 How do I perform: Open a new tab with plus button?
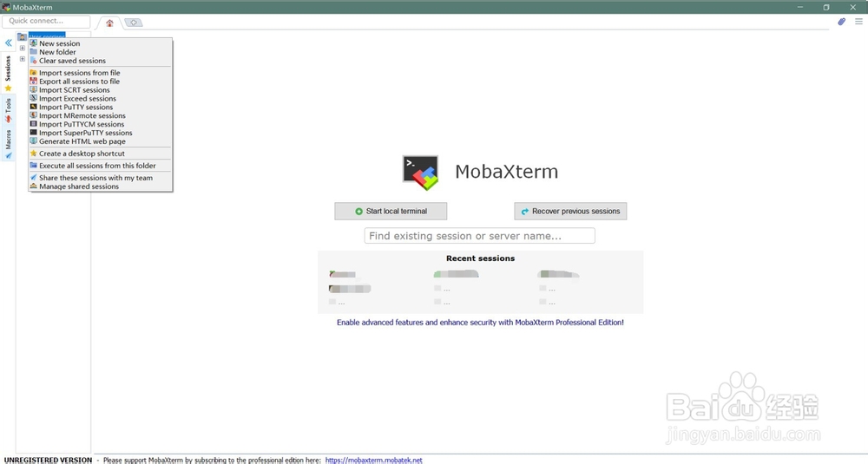click(x=134, y=23)
